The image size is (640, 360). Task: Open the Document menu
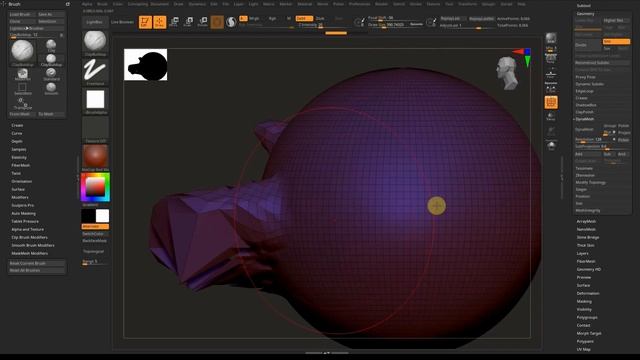(x=159, y=4)
